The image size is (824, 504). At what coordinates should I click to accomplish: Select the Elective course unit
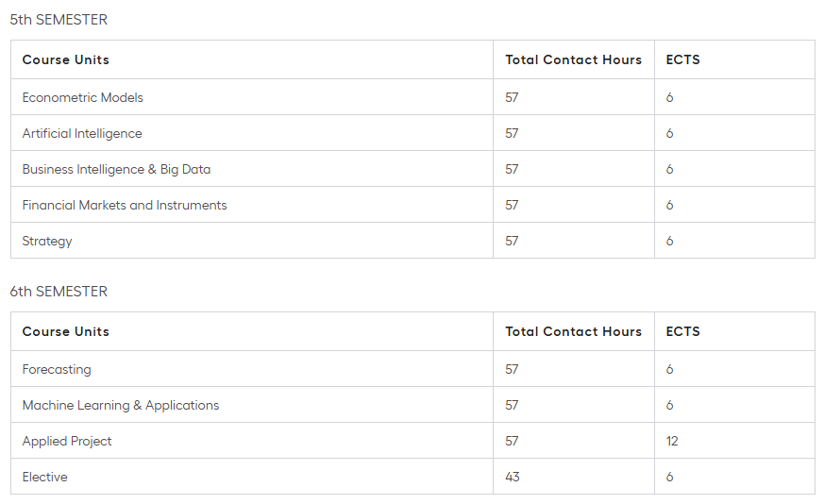click(45, 477)
